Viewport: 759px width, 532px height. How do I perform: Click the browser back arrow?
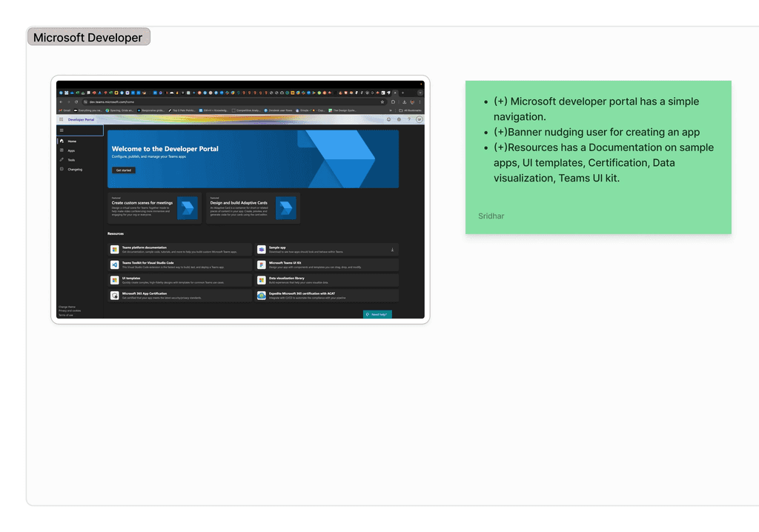[61, 102]
